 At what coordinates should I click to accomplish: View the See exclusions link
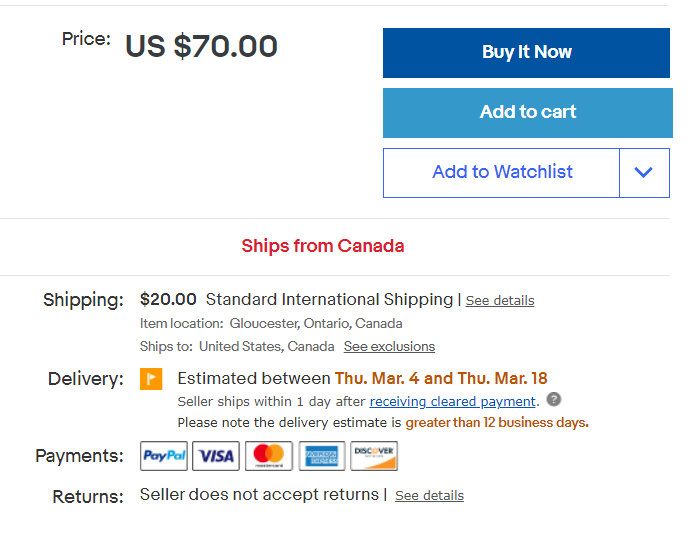coord(389,346)
